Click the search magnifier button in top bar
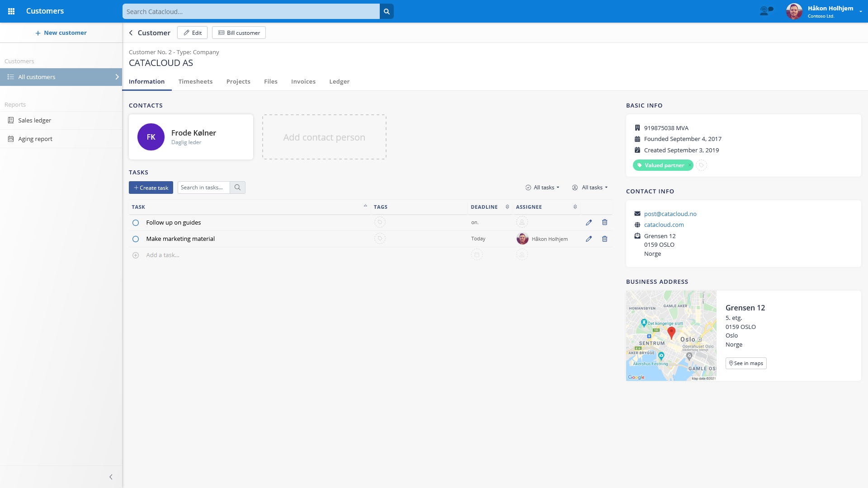The height and width of the screenshot is (488, 868). [387, 11]
